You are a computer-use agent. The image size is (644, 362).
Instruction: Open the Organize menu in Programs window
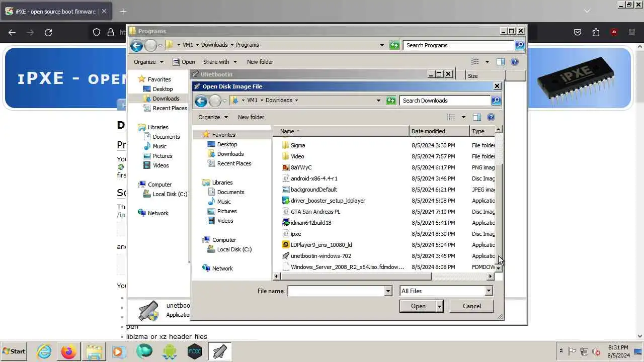pos(148,62)
